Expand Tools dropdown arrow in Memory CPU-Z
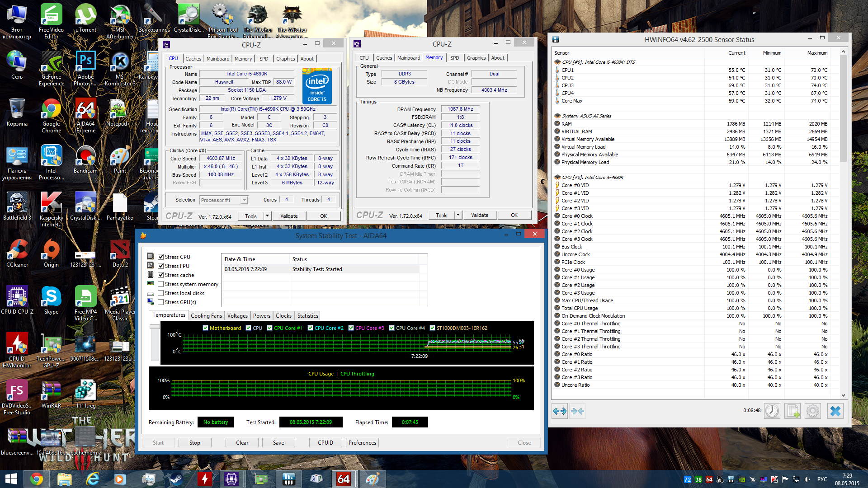 pos(458,215)
